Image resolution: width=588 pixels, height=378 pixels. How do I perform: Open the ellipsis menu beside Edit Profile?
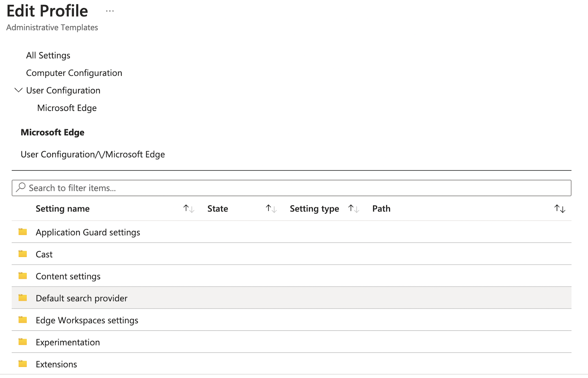click(110, 11)
